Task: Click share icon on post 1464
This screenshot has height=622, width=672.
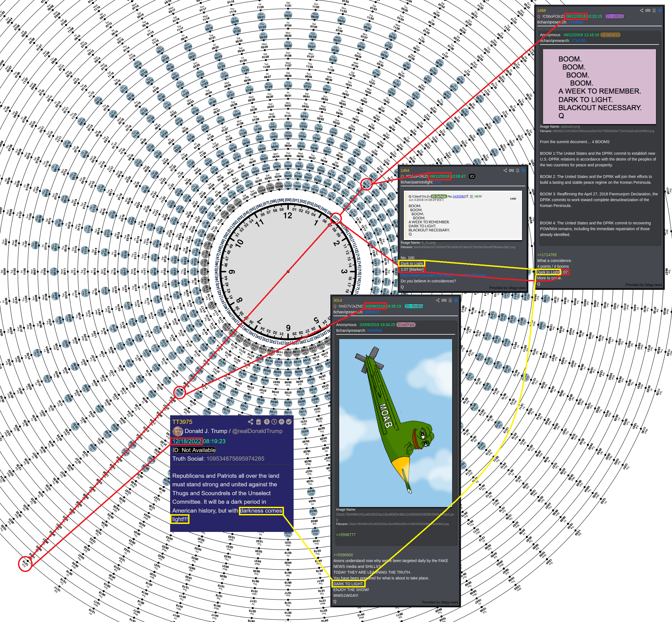Action: [505, 170]
